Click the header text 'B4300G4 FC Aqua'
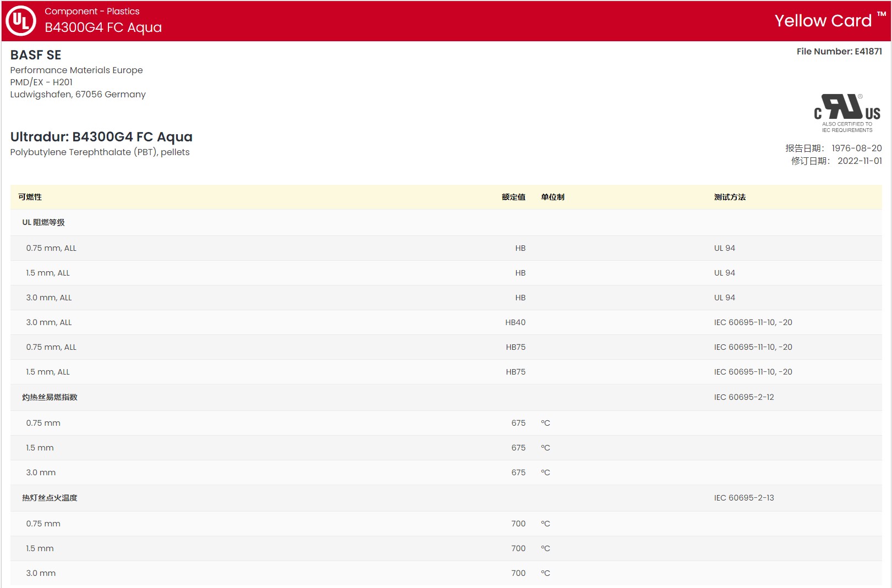892x588 pixels. [103, 28]
